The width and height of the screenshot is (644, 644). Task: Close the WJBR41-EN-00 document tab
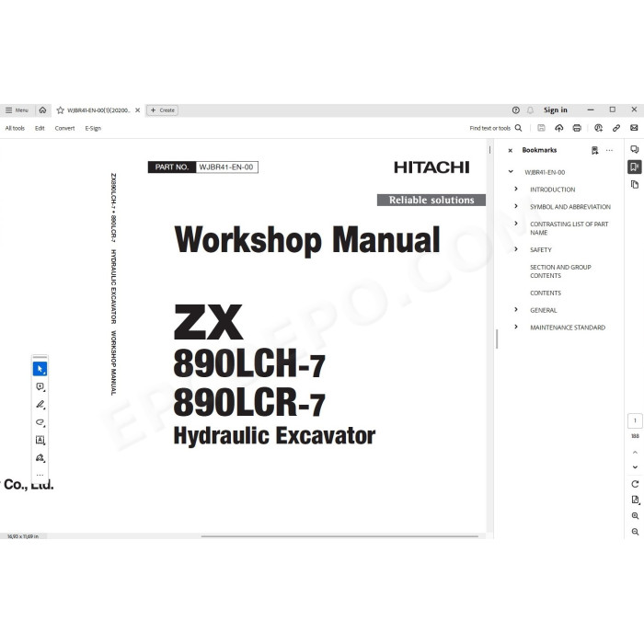click(x=138, y=110)
